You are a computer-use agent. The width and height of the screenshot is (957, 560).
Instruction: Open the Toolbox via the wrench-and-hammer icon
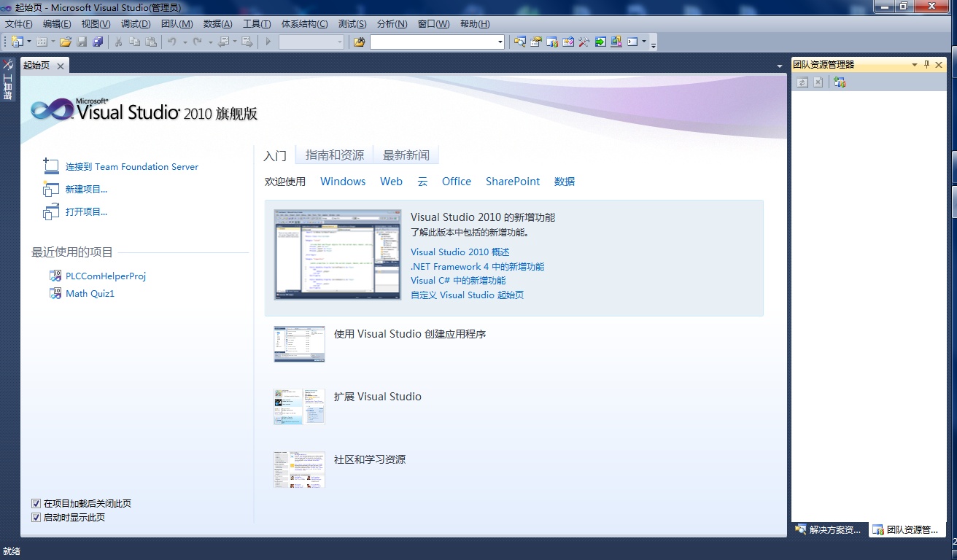tap(584, 42)
